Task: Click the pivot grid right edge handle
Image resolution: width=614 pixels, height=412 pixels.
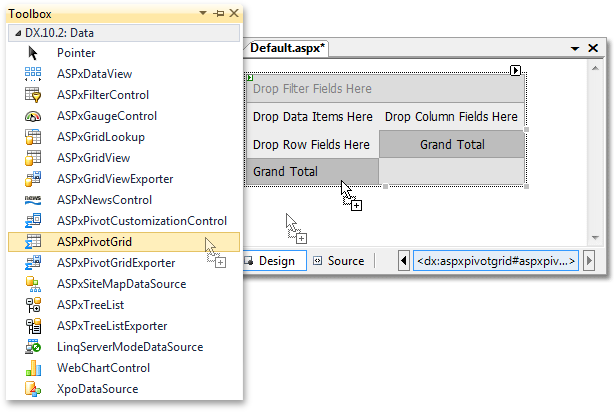Action: coord(526,129)
